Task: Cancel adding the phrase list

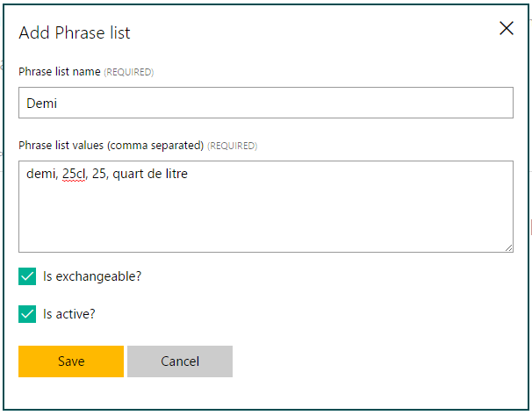Action: (180, 361)
